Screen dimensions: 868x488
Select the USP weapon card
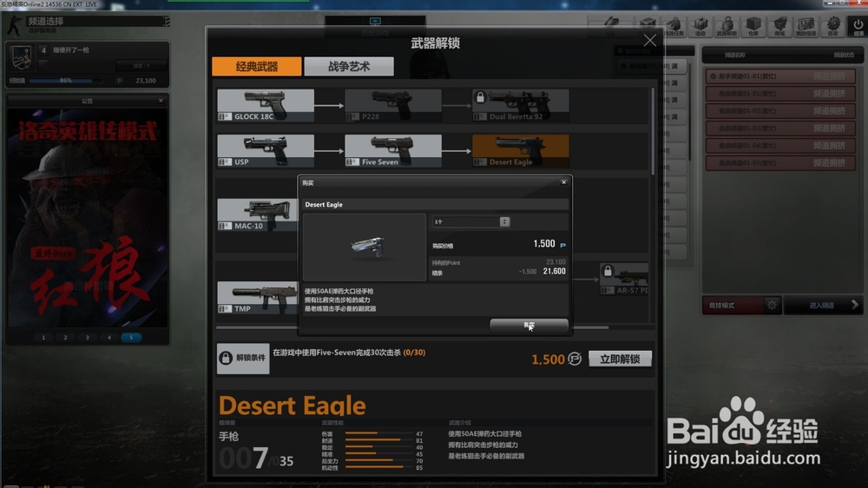click(266, 151)
